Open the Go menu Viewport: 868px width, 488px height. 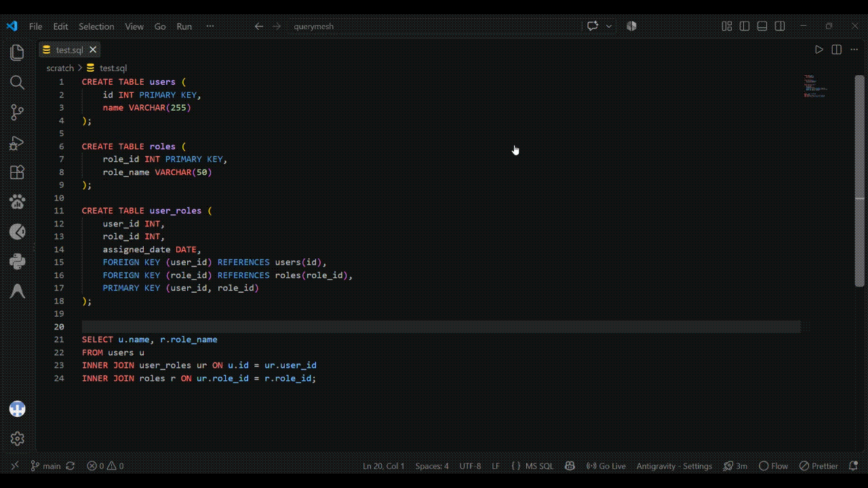pos(160,26)
